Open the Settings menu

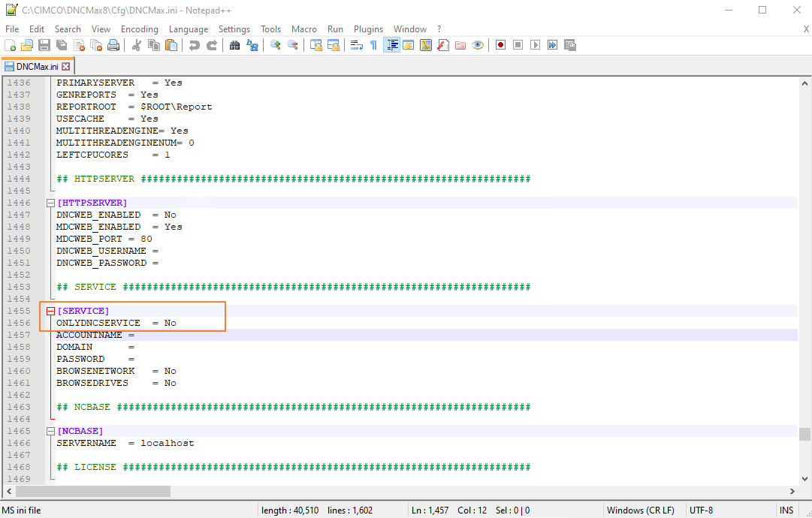[x=234, y=29]
